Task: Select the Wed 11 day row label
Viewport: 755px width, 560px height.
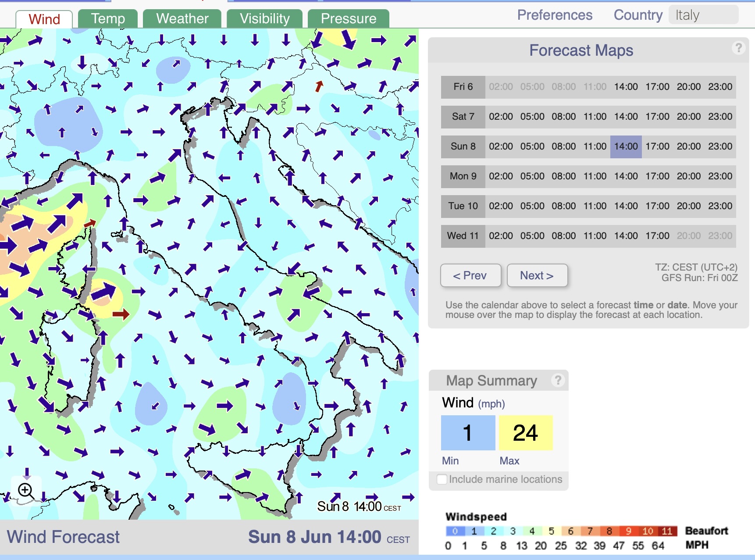Action: point(463,236)
